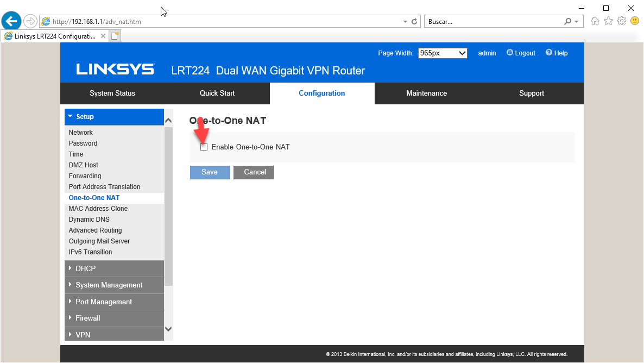Viewport: 644px width, 363px height.
Task: Open the Page Width dropdown
Action: pos(443,53)
